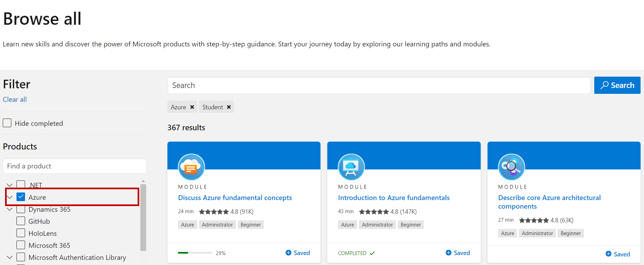644x265 pixels.
Task: Focus the main Search input field
Action: (379, 85)
